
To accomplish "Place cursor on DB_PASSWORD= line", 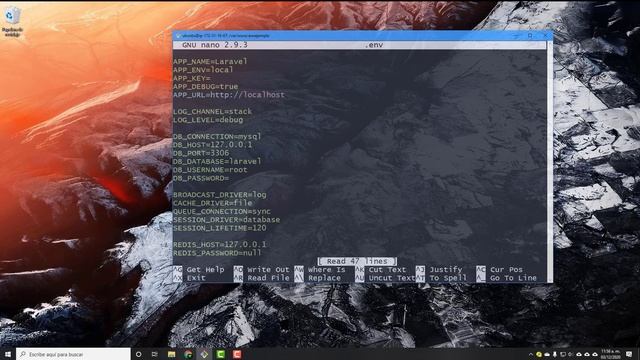I will tap(201, 178).
